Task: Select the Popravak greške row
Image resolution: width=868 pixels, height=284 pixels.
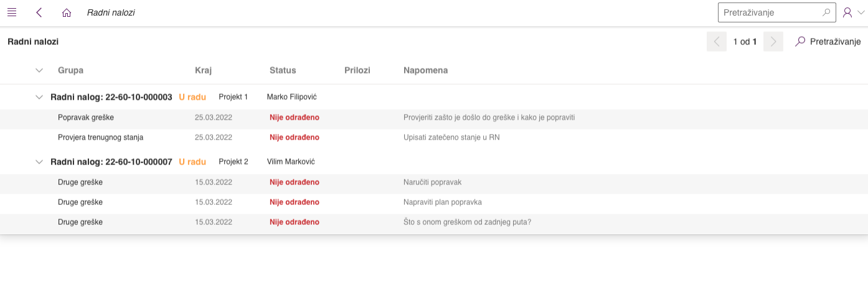Action: [86, 117]
